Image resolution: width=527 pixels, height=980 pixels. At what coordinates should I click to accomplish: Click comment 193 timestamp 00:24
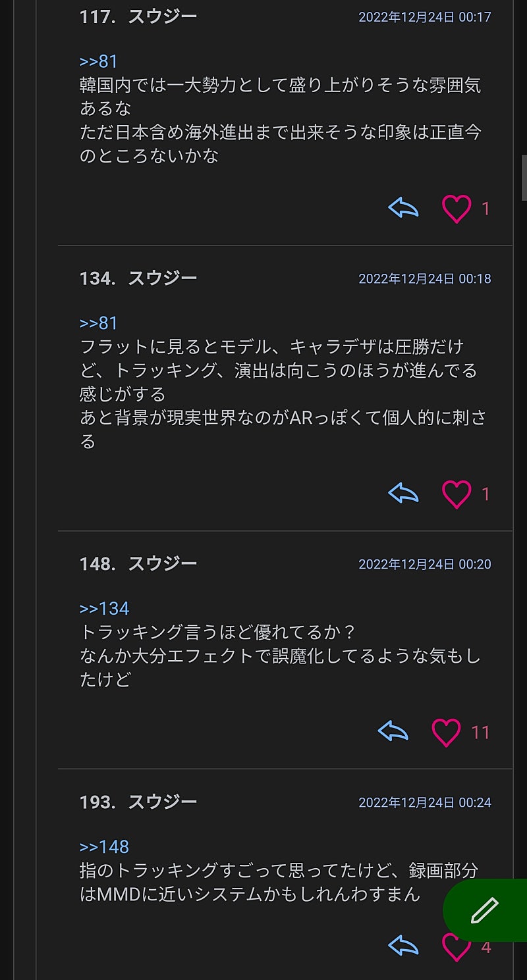tap(425, 802)
